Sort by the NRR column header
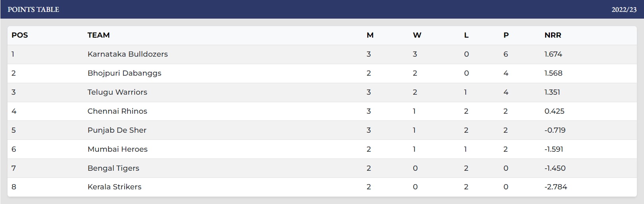This screenshot has height=204, width=644. click(553, 35)
